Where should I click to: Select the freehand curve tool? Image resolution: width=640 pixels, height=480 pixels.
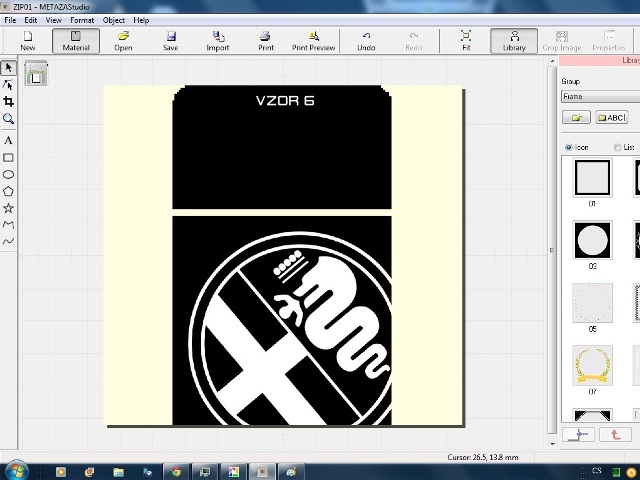(x=8, y=242)
